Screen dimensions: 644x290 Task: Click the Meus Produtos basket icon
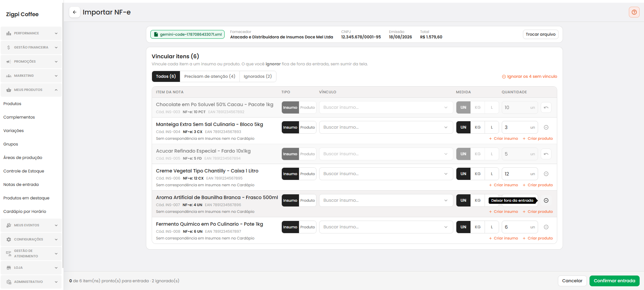[x=9, y=90]
